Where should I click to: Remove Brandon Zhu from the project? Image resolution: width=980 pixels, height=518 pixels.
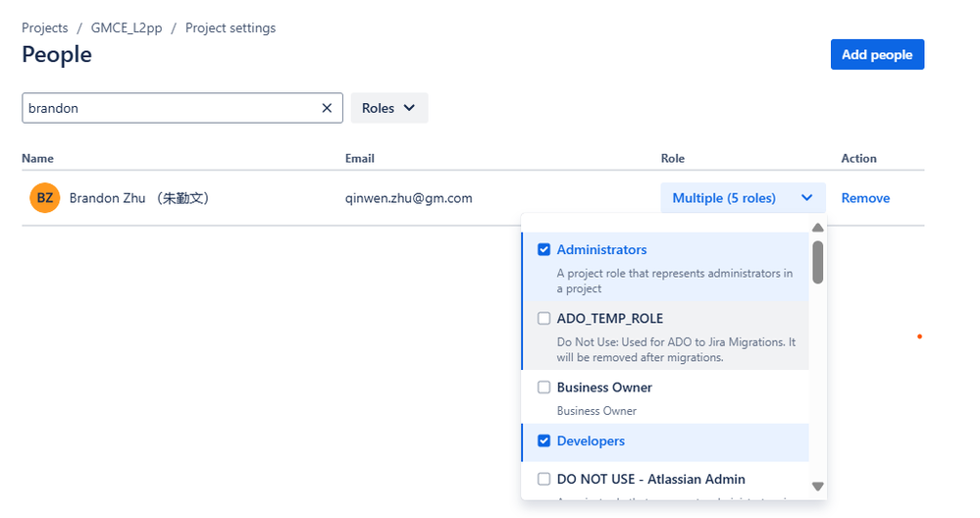tap(865, 198)
